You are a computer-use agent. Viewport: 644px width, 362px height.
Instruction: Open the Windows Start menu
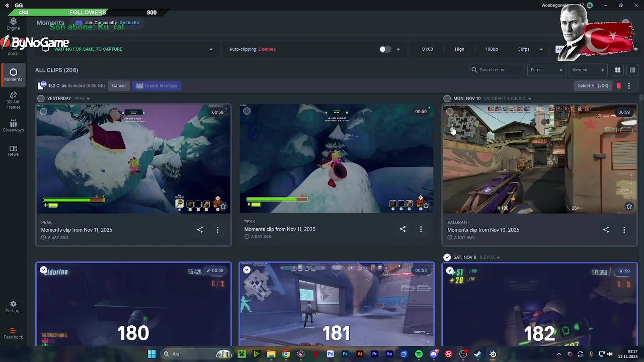pos(151,354)
